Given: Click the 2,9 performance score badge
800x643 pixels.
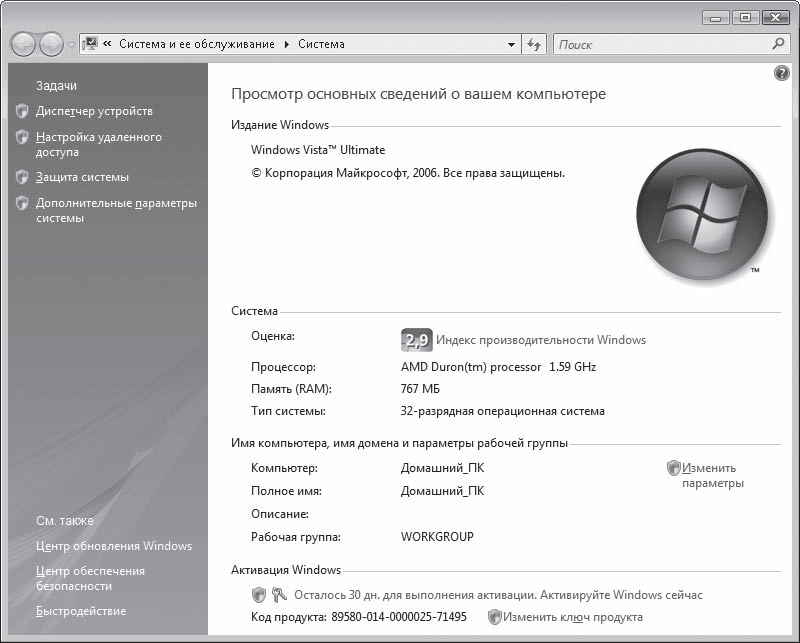Looking at the screenshot, I should coord(415,340).
